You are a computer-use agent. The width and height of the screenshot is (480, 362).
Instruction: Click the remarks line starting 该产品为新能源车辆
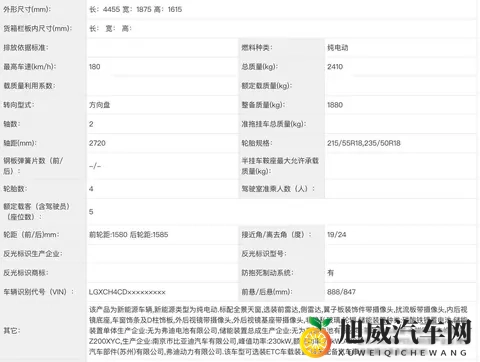pos(278,310)
